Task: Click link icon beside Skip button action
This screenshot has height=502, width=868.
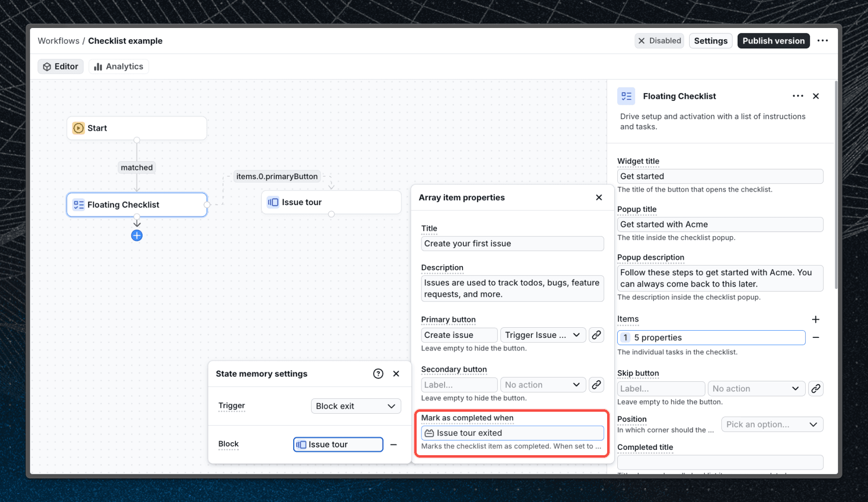Action: (815, 389)
